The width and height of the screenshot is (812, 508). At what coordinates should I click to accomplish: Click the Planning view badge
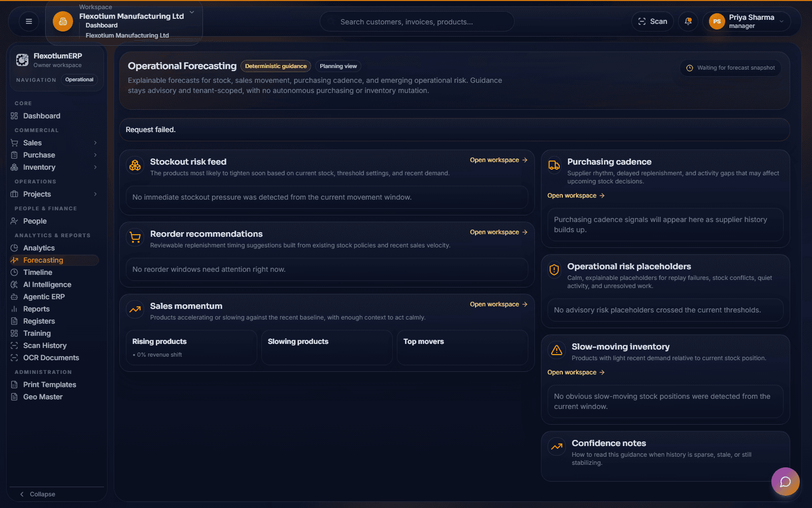pos(339,66)
